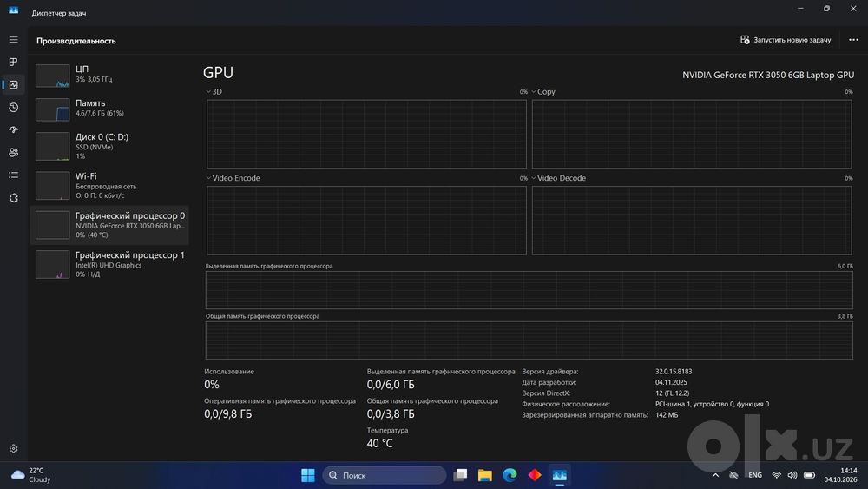
Task: Open the weather widget showing 22°C Cloudy
Action: point(31,475)
